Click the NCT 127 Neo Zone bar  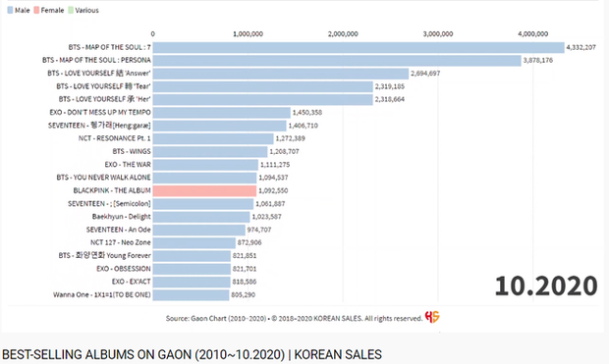[x=194, y=243]
